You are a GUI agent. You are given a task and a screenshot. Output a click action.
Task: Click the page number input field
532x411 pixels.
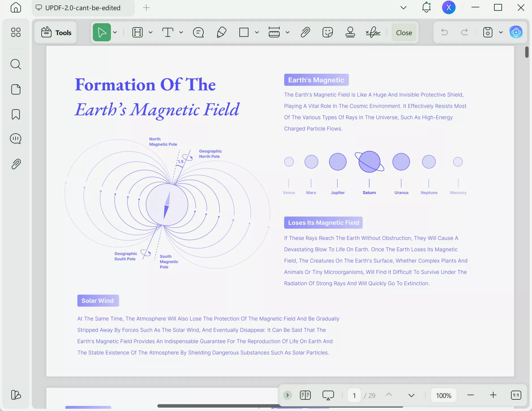pyautogui.click(x=354, y=395)
